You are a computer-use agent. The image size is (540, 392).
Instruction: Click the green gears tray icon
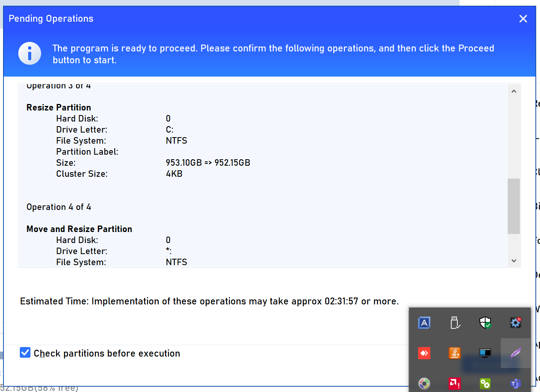coord(485,383)
